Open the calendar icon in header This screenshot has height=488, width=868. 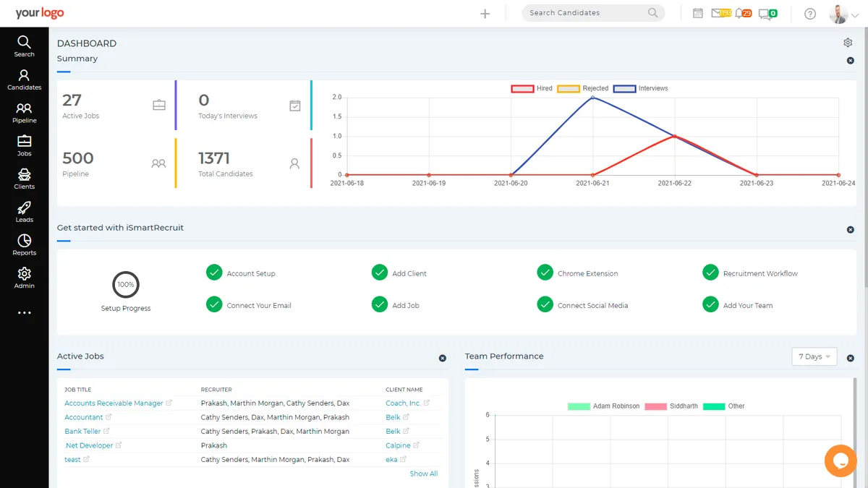(x=698, y=13)
